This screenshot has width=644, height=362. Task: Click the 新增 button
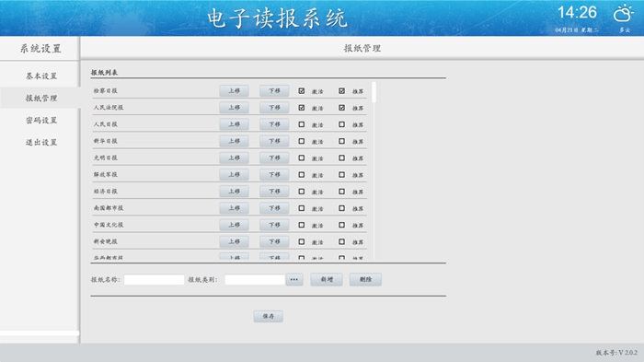(x=327, y=280)
